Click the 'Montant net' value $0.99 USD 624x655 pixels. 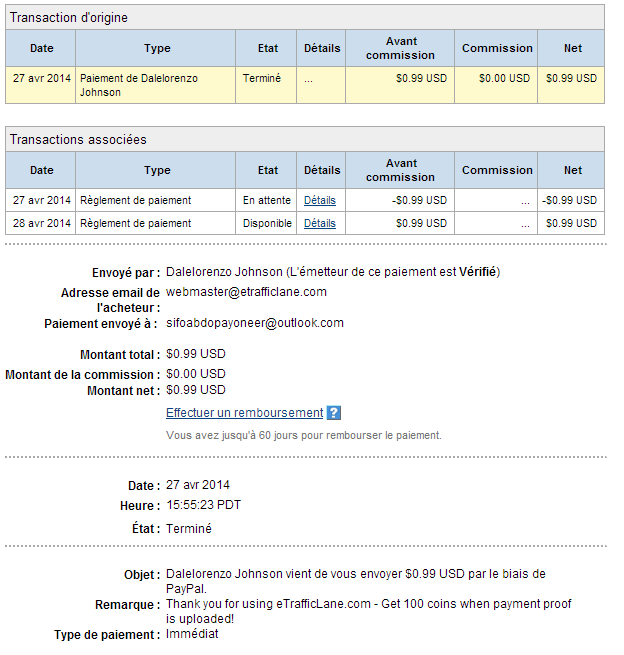[195, 390]
